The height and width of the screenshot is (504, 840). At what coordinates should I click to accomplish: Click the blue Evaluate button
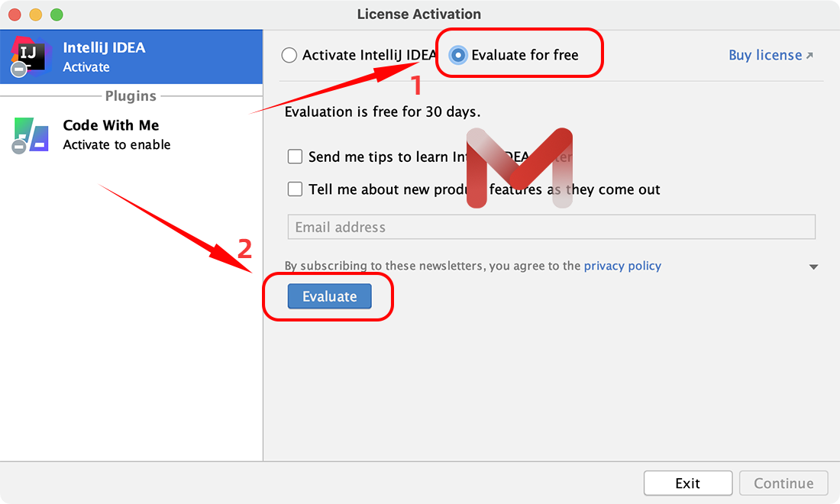point(329,296)
